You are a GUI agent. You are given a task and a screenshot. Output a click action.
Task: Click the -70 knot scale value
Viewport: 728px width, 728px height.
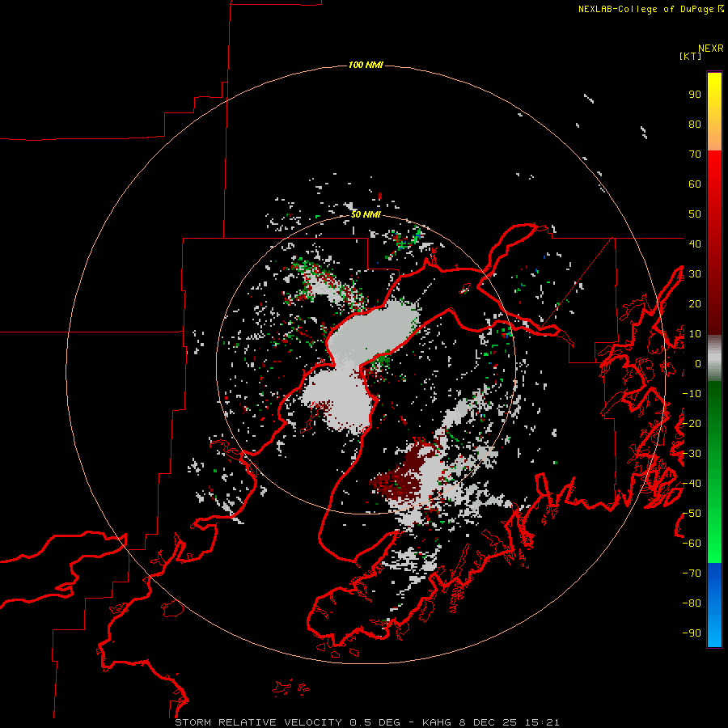692,574
